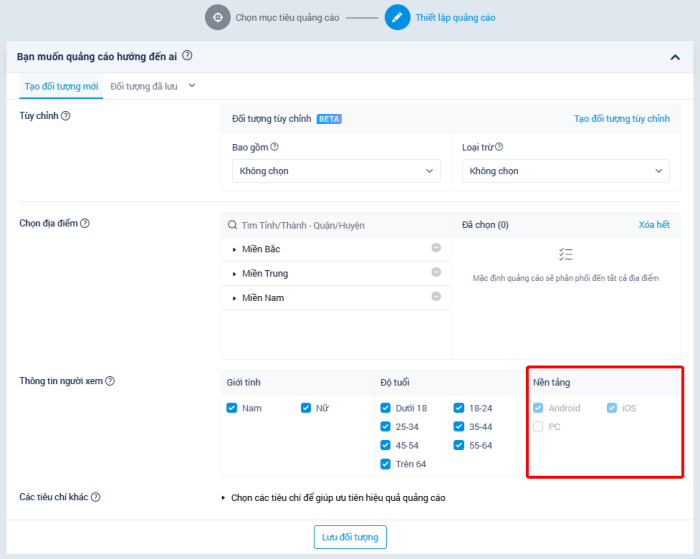Click the help icon next to Tùy chỉnh
700x559 pixels.
tap(66, 116)
